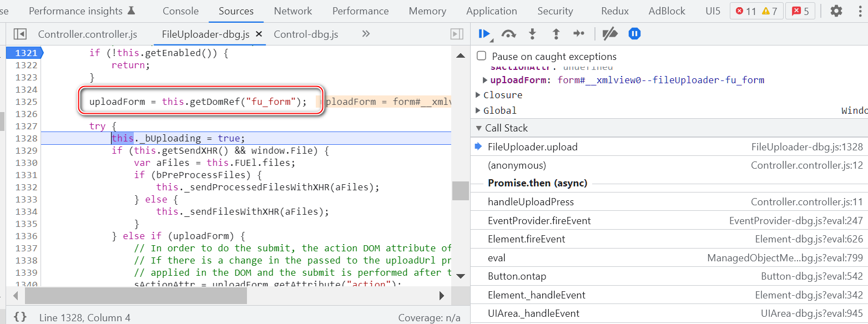Image resolution: width=868 pixels, height=324 pixels.
Task: Resume script execution in debugger
Action: (483, 34)
